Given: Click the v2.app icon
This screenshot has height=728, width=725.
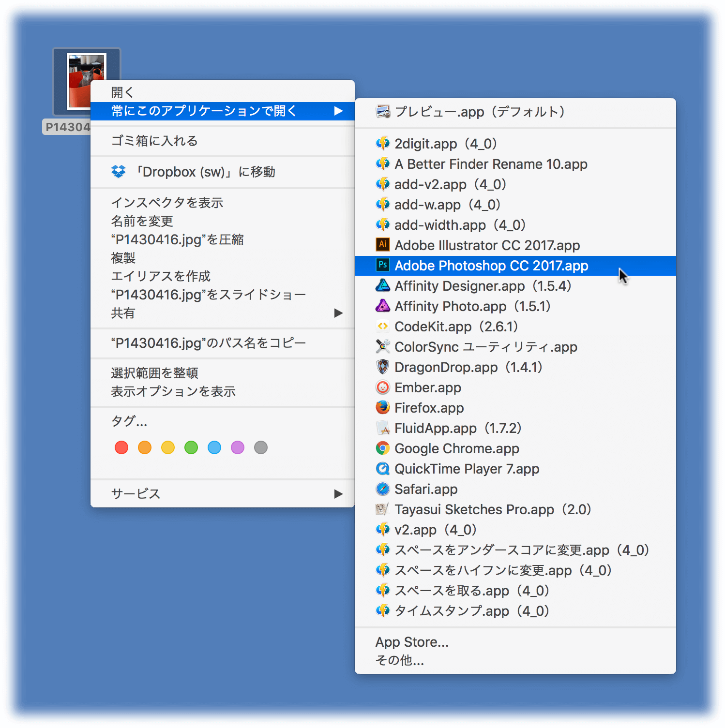Looking at the screenshot, I should [383, 530].
